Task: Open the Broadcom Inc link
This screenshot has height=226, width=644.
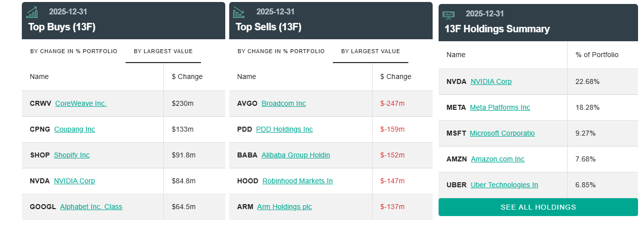Action: click(x=284, y=103)
